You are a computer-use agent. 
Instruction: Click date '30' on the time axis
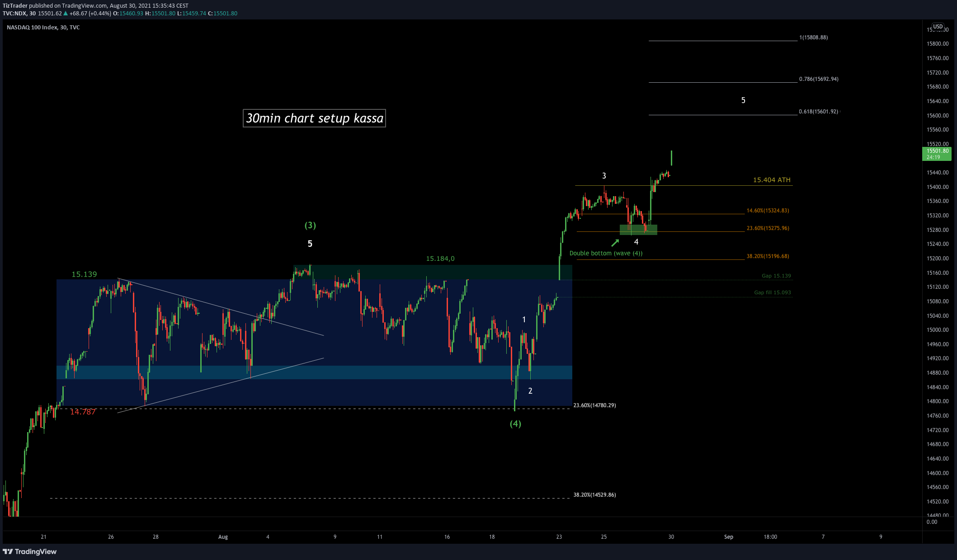[x=671, y=537]
